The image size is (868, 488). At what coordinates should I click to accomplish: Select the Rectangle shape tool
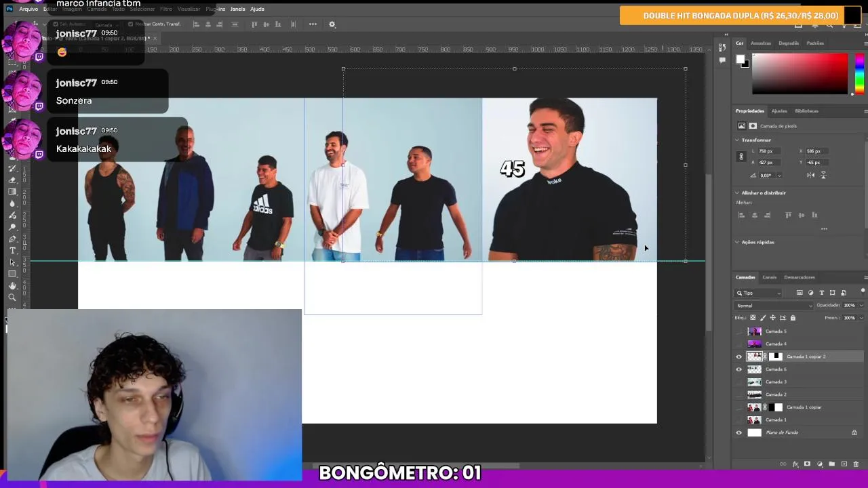point(12,274)
